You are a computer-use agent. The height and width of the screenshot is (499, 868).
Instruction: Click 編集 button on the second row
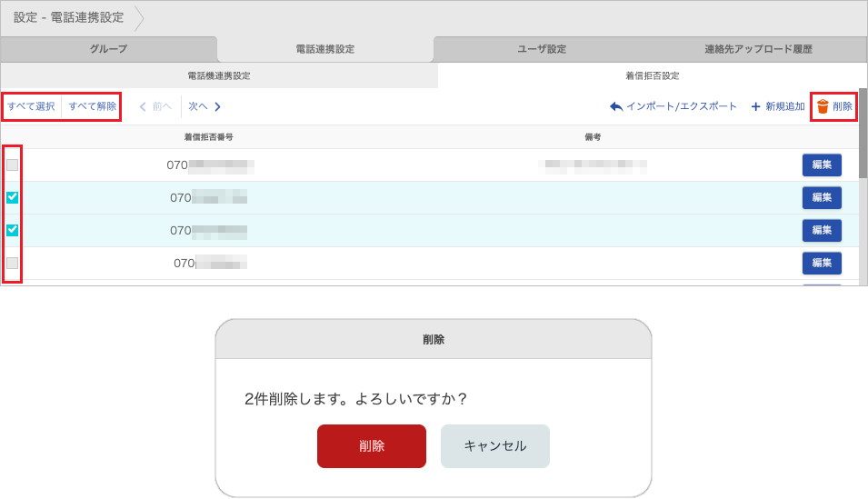pyautogui.click(x=822, y=197)
